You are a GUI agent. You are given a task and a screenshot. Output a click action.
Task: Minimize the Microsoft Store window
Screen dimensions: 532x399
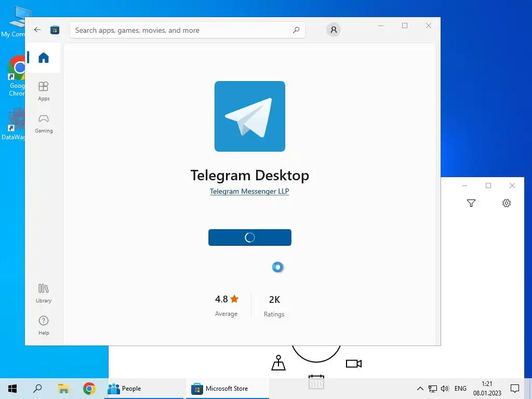(381, 26)
